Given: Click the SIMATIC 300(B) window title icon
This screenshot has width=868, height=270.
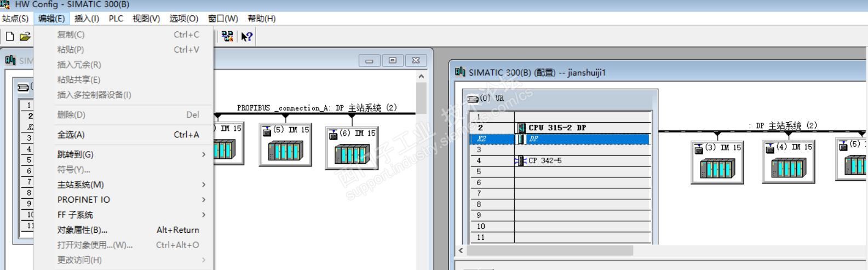Looking at the screenshot, I should click(x=460, y=72).
